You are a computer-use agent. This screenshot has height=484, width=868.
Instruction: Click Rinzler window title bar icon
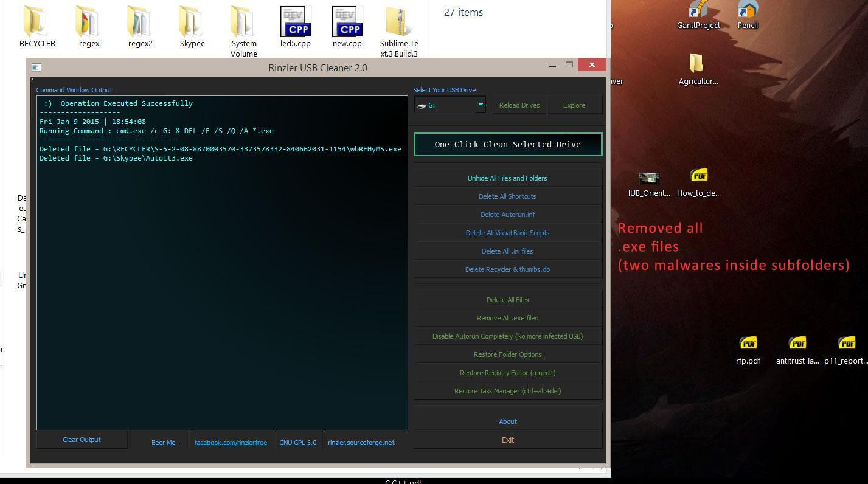coord(36,67)
